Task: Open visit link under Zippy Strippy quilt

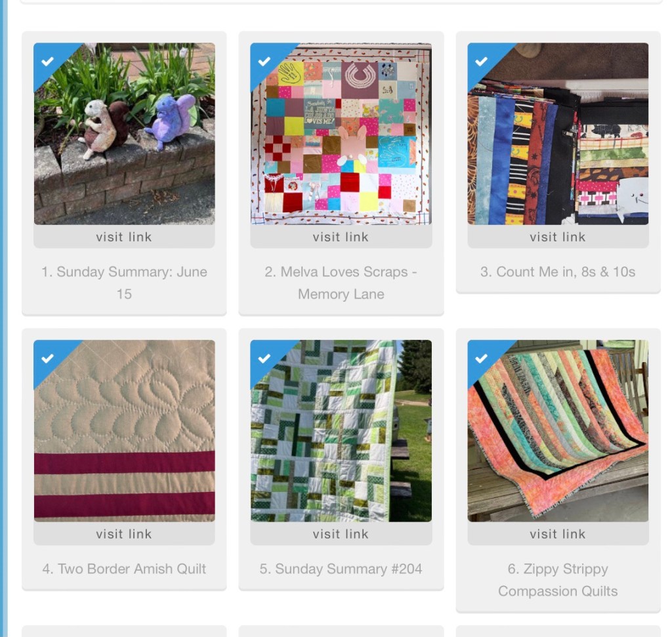Action: click(558, 534)
